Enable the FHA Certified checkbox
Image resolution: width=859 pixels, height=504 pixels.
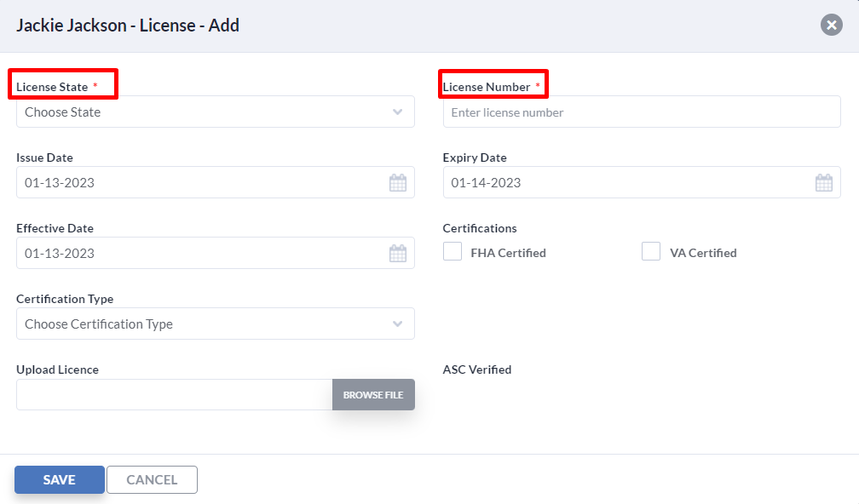pos(453,251)
